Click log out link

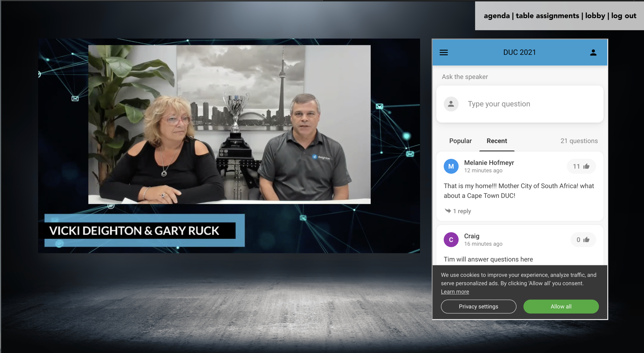point(624,16)
